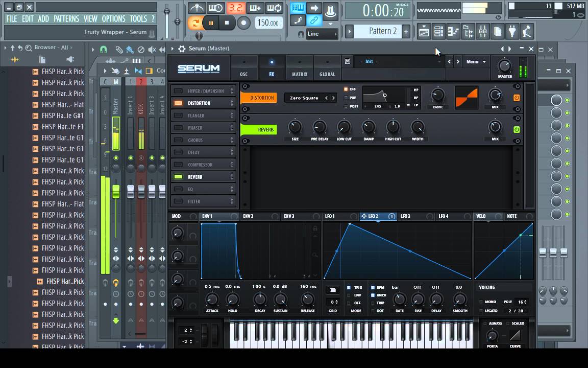Click the Browser speaker sounds icon
Screen dimensions: 588x368
[x=70, y=59]
